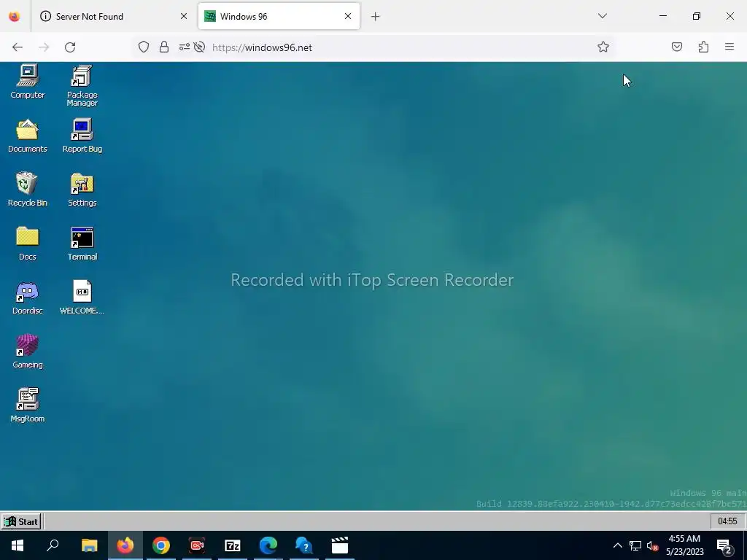Open the clapperboard video app on taskbar
This screenshot has height=560, width=747.
pos(340,545)
